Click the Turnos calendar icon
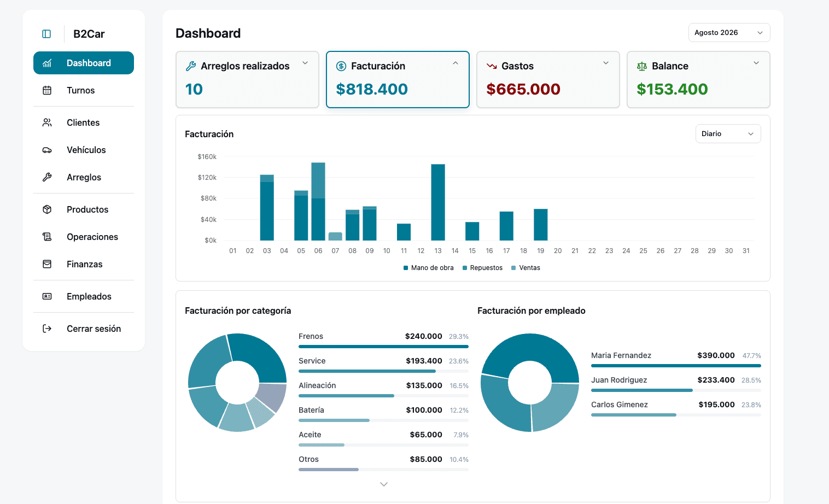The image size is (829, 504). click(x=47, y=90)
